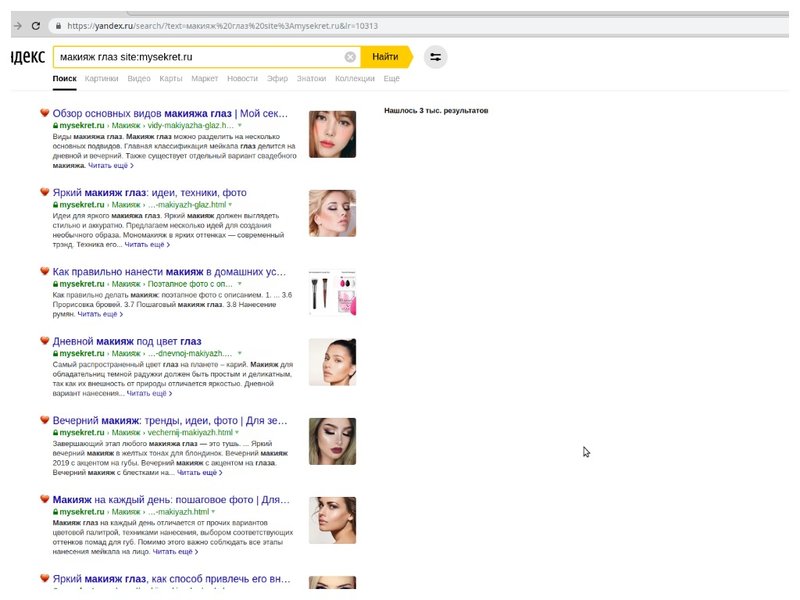Switch to the Видео tab
This screenshot has height=600, width=800.
point(140,78)
